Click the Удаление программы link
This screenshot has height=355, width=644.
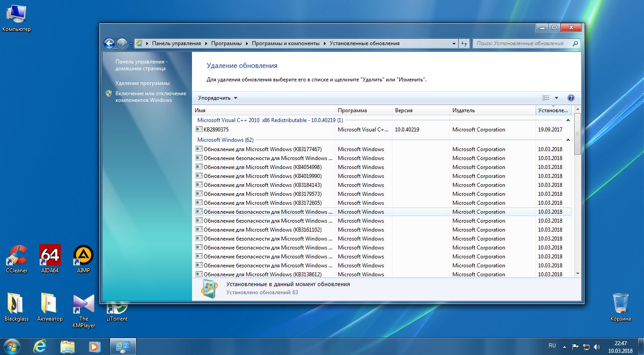coord(142,83)
